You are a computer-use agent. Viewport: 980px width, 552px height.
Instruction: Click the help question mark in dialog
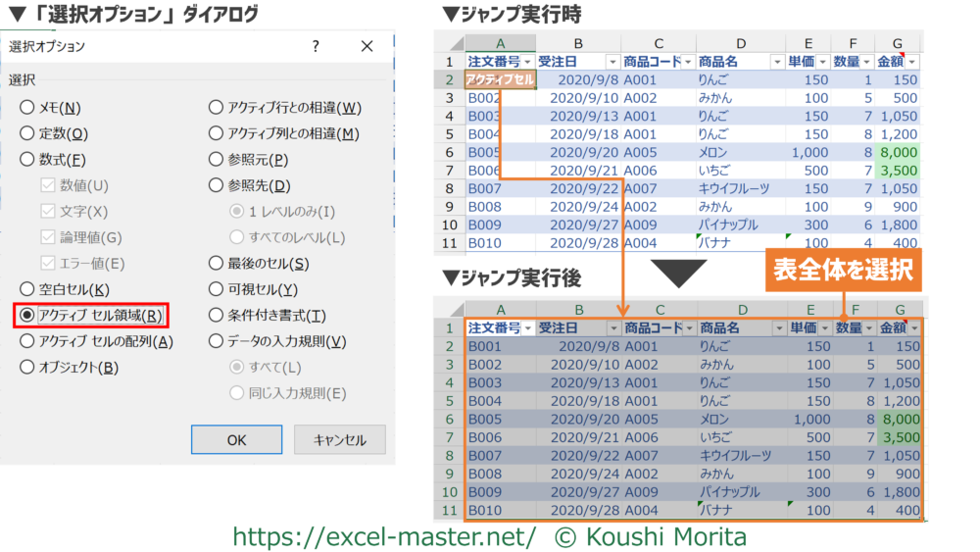pyautogui.click(x=316, y=46)
